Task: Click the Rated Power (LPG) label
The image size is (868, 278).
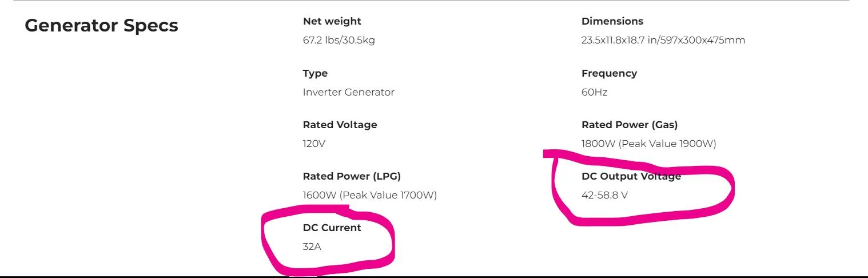Action: [352, 176]
